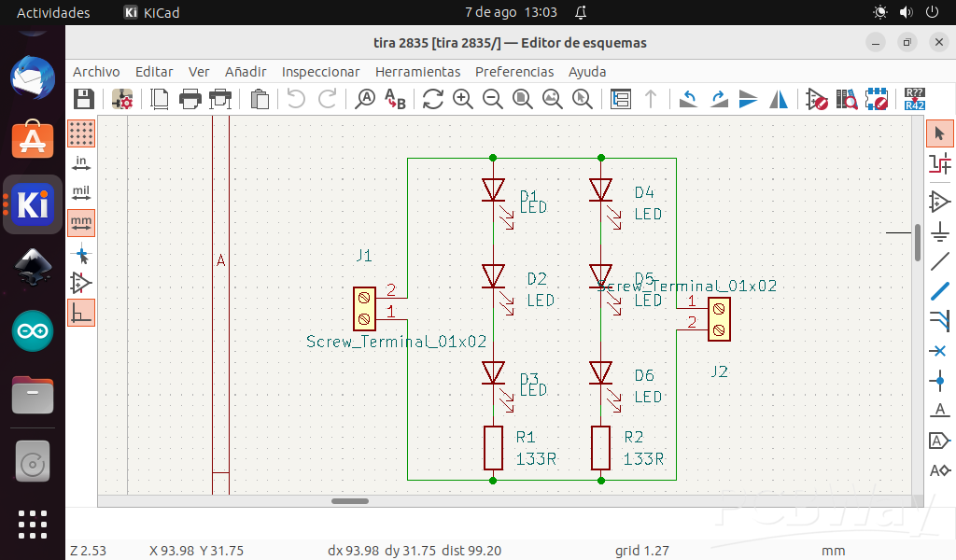This screenshot has height=560, width=956.
Task: Switch units to inches
Action: click(82, 163)
